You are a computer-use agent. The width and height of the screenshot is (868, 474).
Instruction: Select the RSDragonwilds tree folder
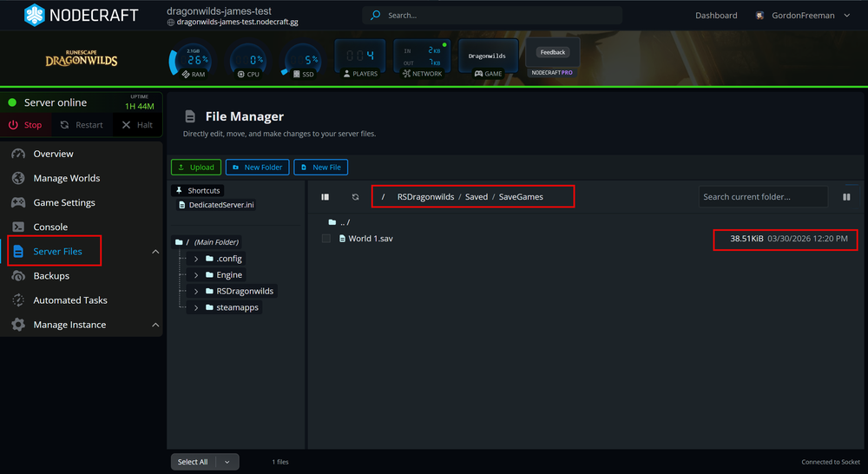(x=240, y=292)
